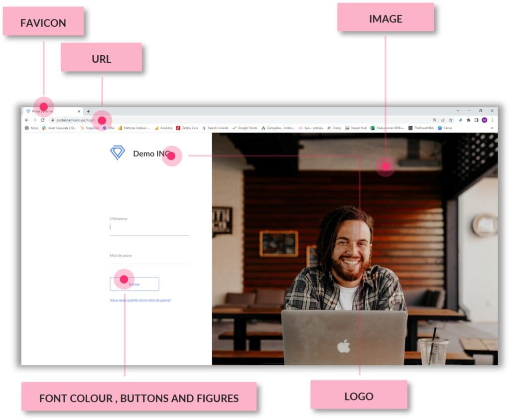This screenshot has height=420, width=510.
Task: Focus the Utilisateur input field
Action: [149, 228]
